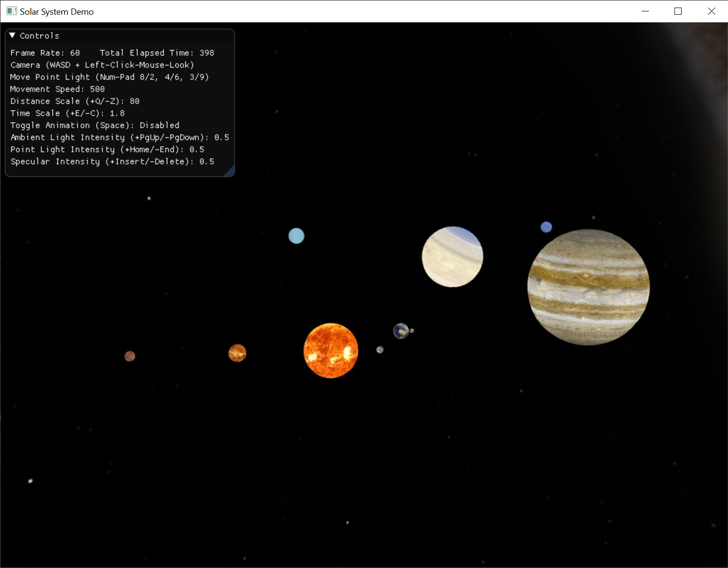This screenshot has height=568, width=728.
Task: Click the 'Total Elapsed Time: 398' text
Action: 157,53
